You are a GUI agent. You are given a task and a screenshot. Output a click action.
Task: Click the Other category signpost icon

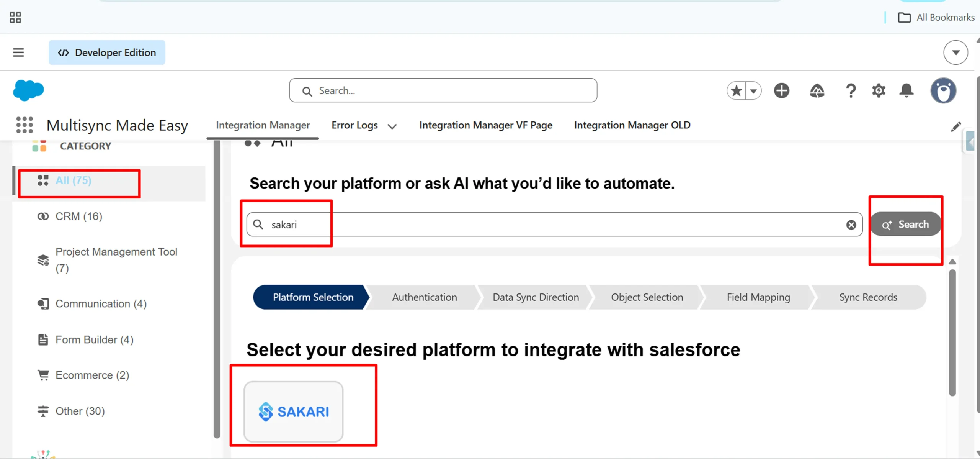point(43,411)
